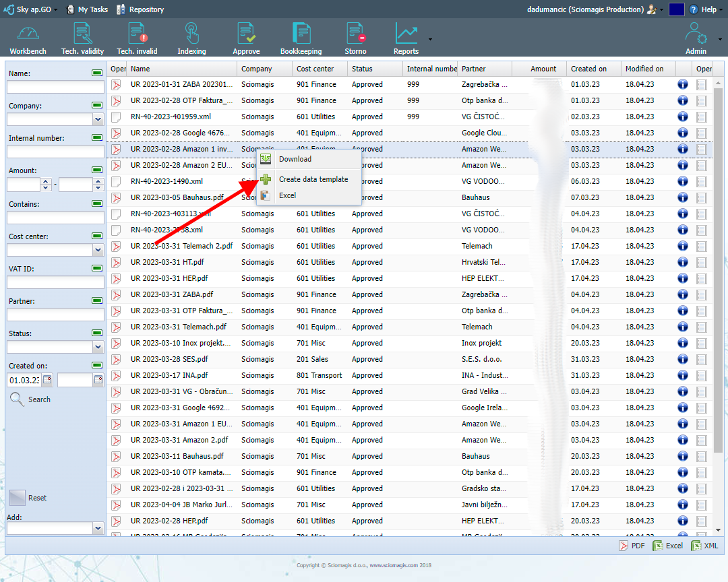Toggle the green Internal number filter switch

(x=97, y=137)
